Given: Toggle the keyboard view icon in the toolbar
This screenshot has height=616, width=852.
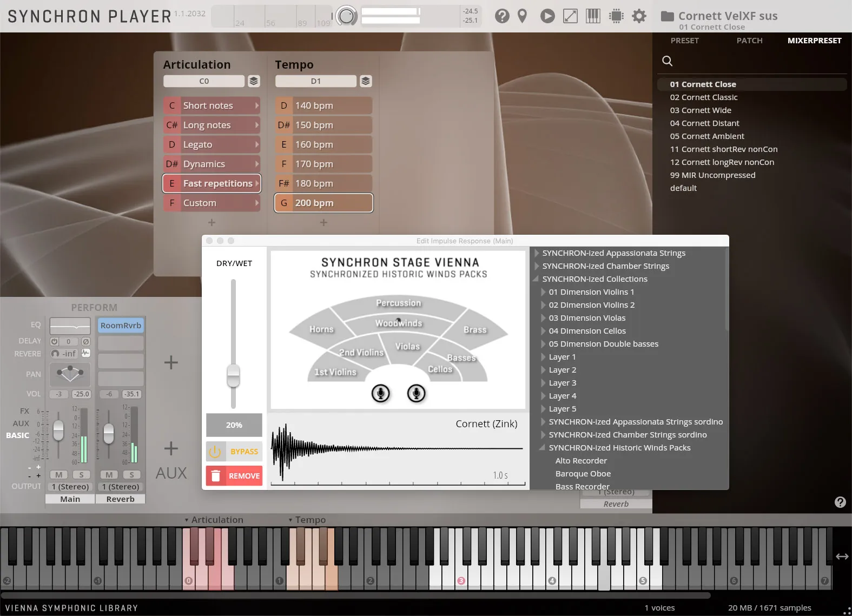Looking at the screenshot, I should point(593,16).
